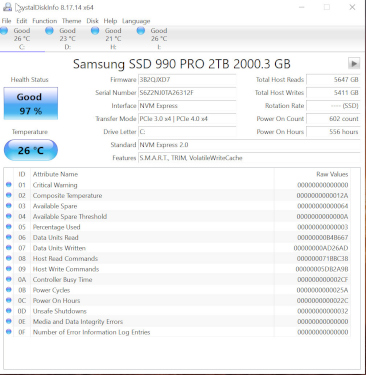The image size is (366, 375).
Task: Click status dot for Data Units Read row
Action: (9, 237)
